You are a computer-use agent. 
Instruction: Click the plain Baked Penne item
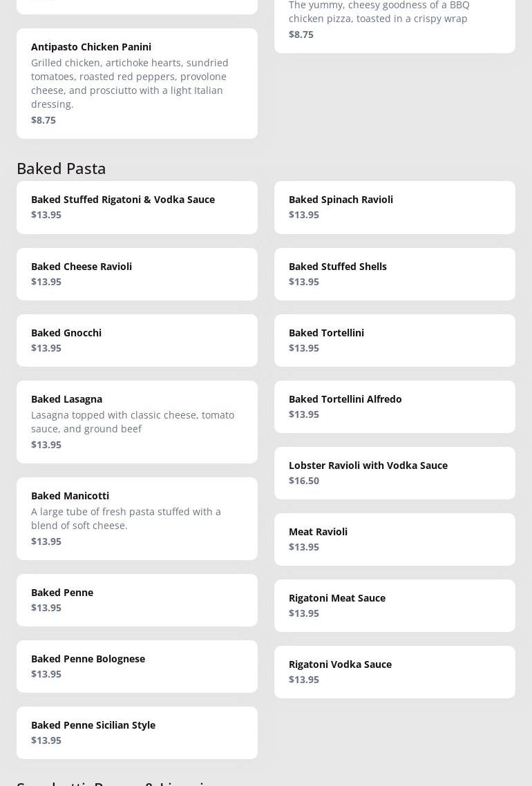pyautogui.click(x=137, y=600)
